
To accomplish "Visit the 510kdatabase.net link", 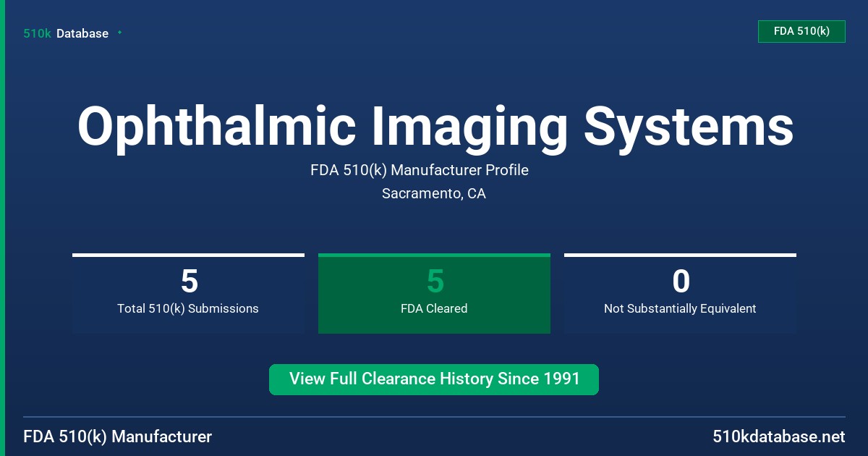I will click(x=779, y=437).
